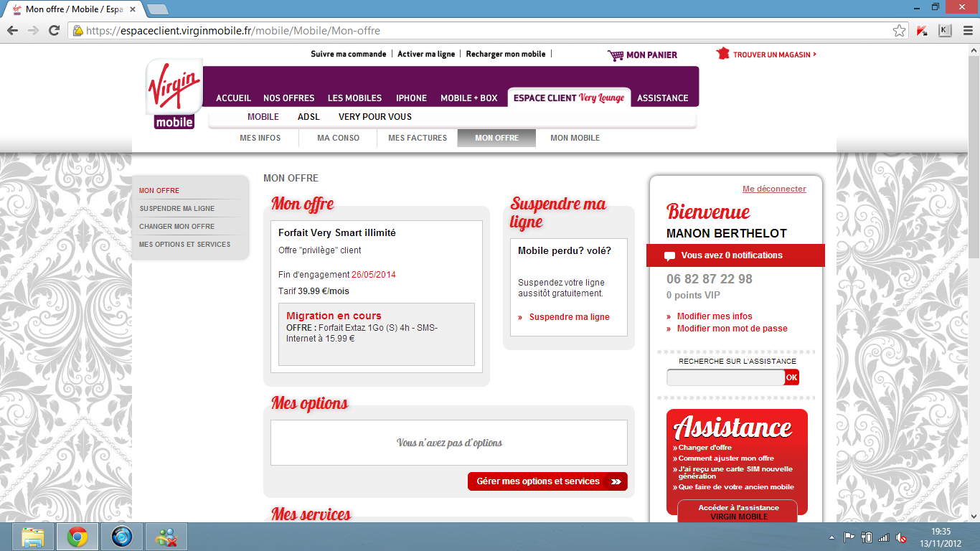Click the shopping cart icon beside Mon Panier

(x=615, y=55)
